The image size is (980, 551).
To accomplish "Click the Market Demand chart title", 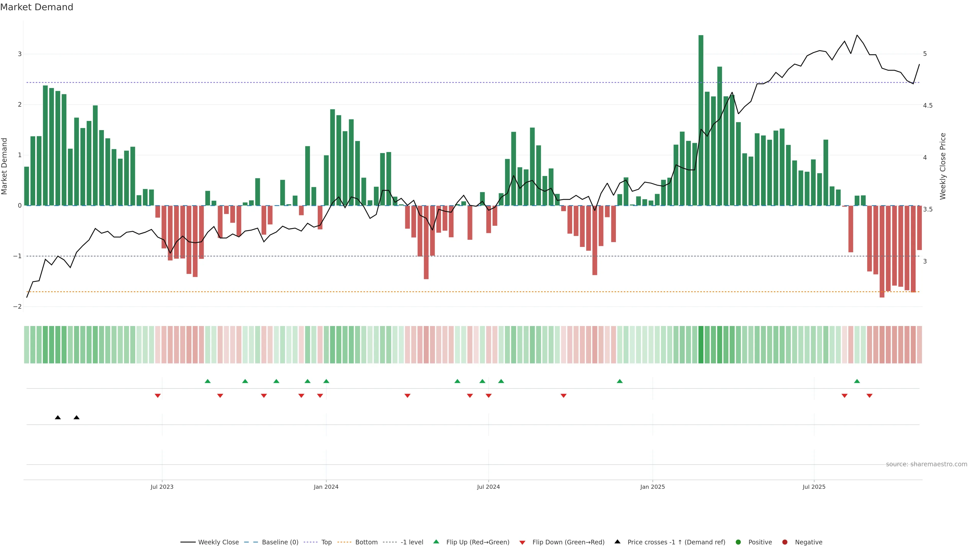I will (36, 7).
